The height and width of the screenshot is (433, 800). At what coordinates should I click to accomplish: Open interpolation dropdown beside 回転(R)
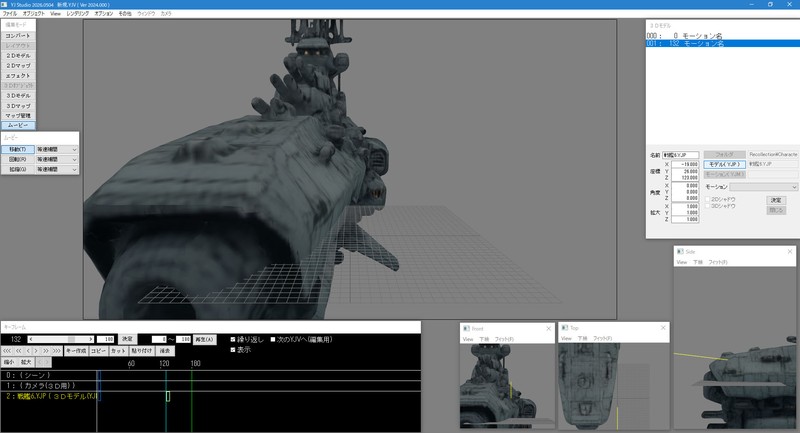coord(57,159)
